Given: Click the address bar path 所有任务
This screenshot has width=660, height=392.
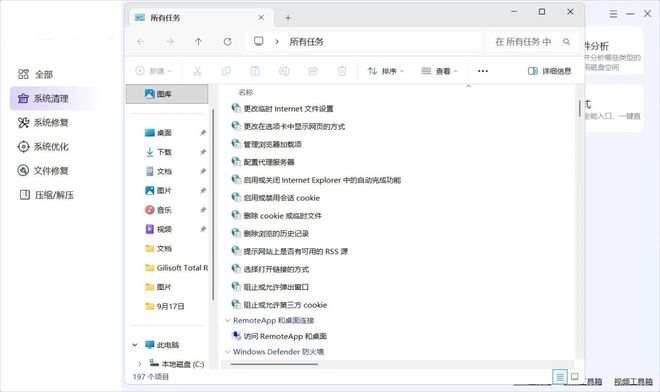Looking at the screenshot, I should pyautogui.click(x=306, y=42).
